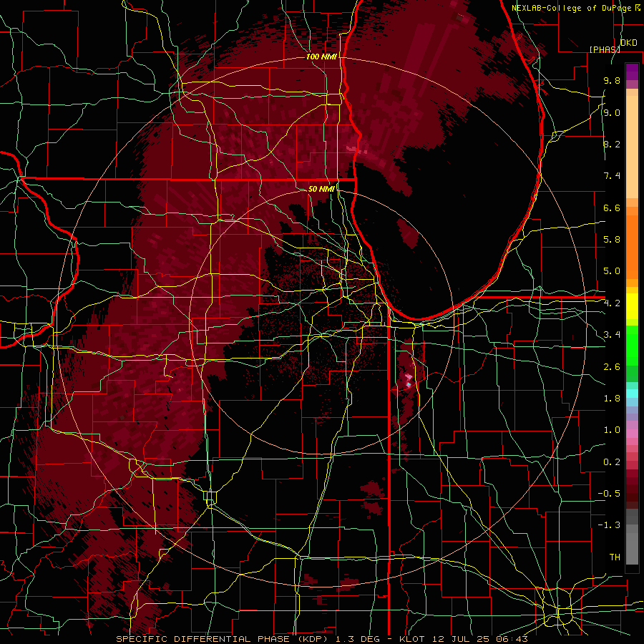Click the purple top segment of the color bar
644x644 pixels.
point(632,72)
